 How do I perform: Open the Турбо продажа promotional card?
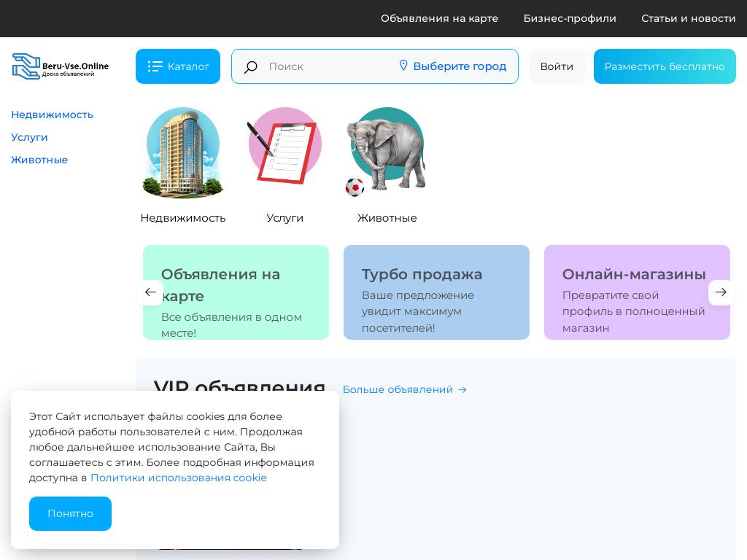tap(436, 292)
